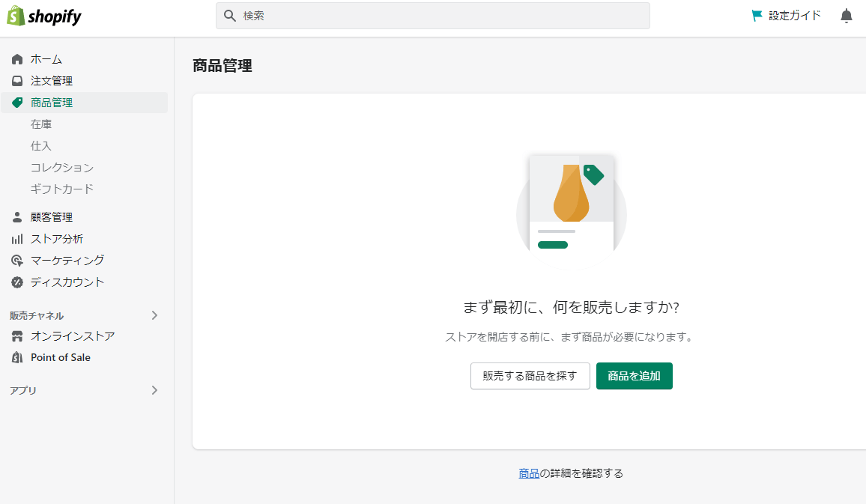Viewport: 866px width, 504px height.
Task: Open the notification bell
Action: pyautogui.click(x=846, y=15)
